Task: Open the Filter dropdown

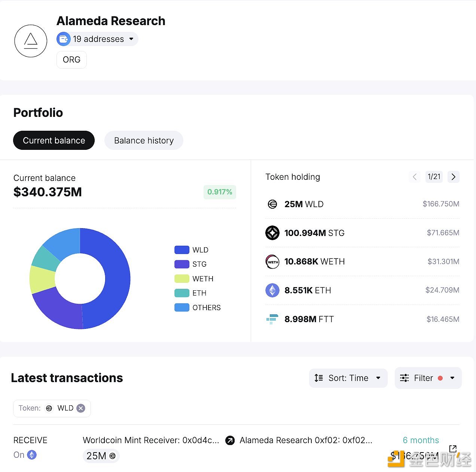Action: point(428,378)
